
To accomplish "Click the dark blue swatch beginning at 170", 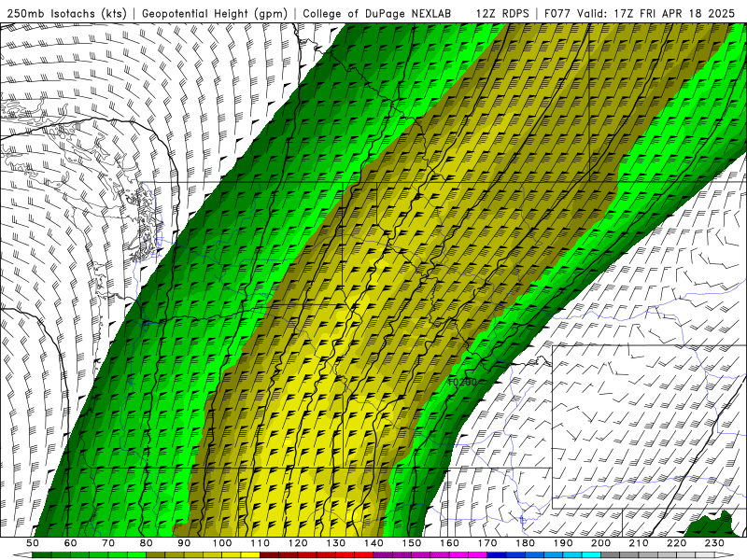I will click(497, 555).
